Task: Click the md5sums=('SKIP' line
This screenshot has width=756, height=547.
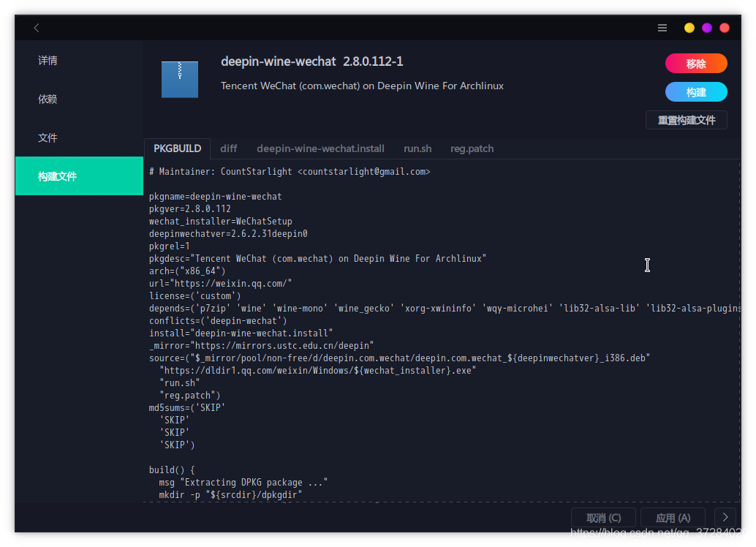Action: click(x=186, y=407)
